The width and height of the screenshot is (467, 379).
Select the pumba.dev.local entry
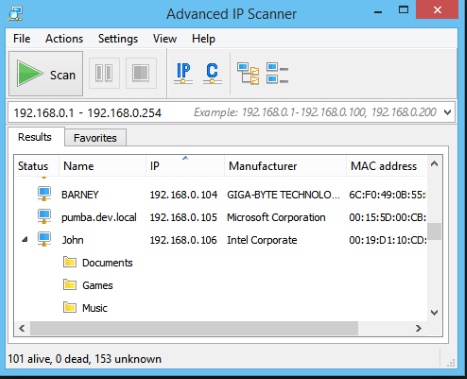[99, 217]
